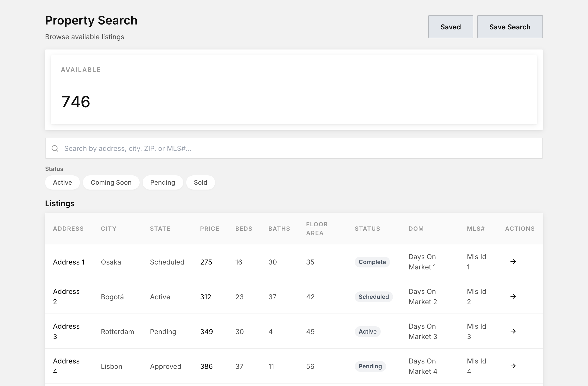Click the Osaka city cell
This screenshot has height=386, width=588.
111,262
